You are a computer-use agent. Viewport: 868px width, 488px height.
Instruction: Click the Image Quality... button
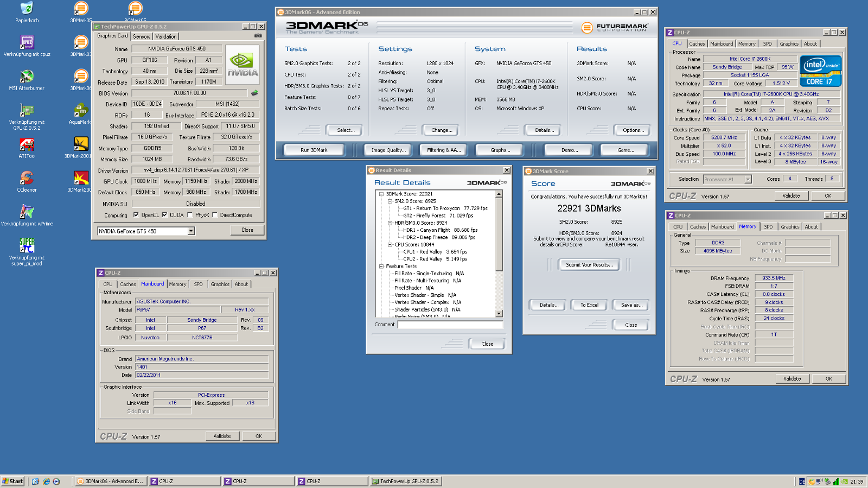click(x=388, y=150)
